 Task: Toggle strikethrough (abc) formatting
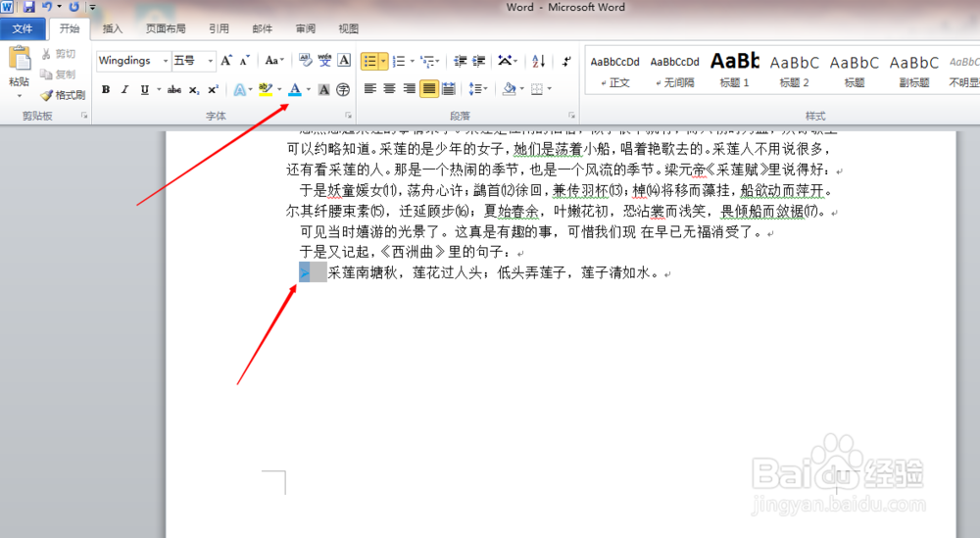point(174,89)
